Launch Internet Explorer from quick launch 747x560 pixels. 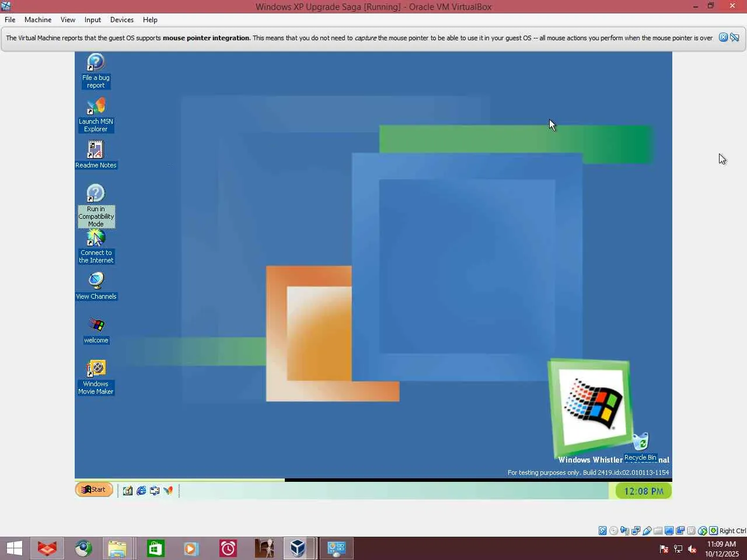[141, 491]
